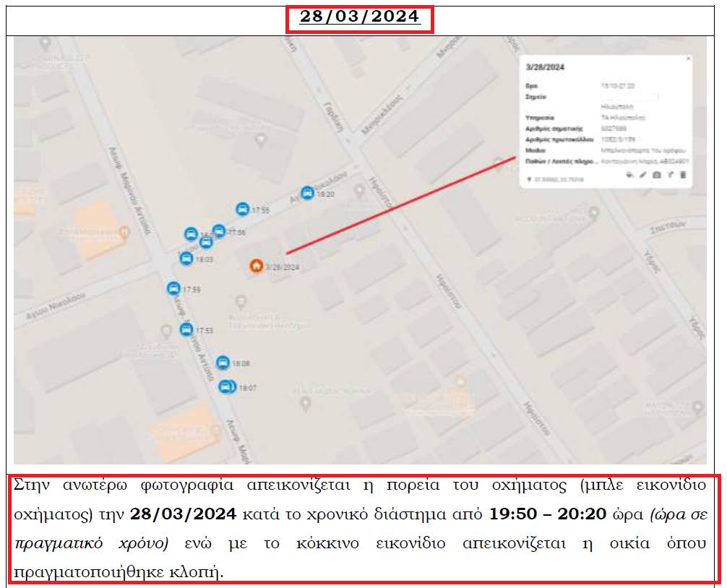Click the car icon timestamped 17:56
The image size is (727, 588).
point(219,231)
